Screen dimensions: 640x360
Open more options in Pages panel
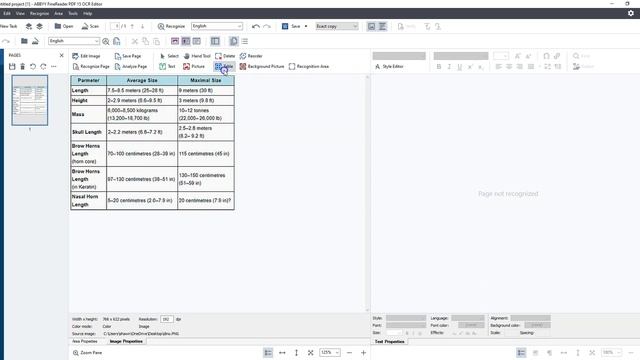[53, 66]
